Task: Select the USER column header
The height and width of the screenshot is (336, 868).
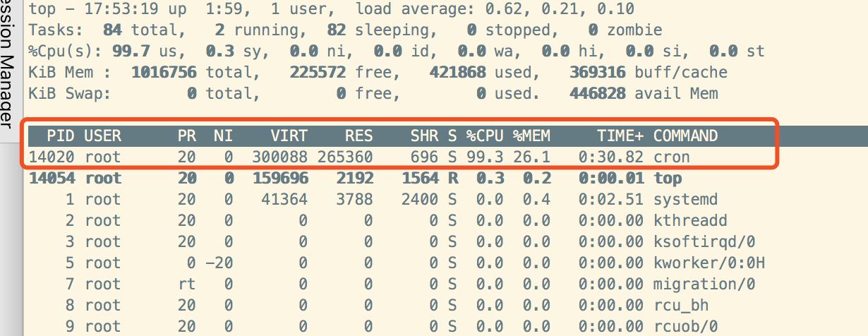Action: [103, 136]
